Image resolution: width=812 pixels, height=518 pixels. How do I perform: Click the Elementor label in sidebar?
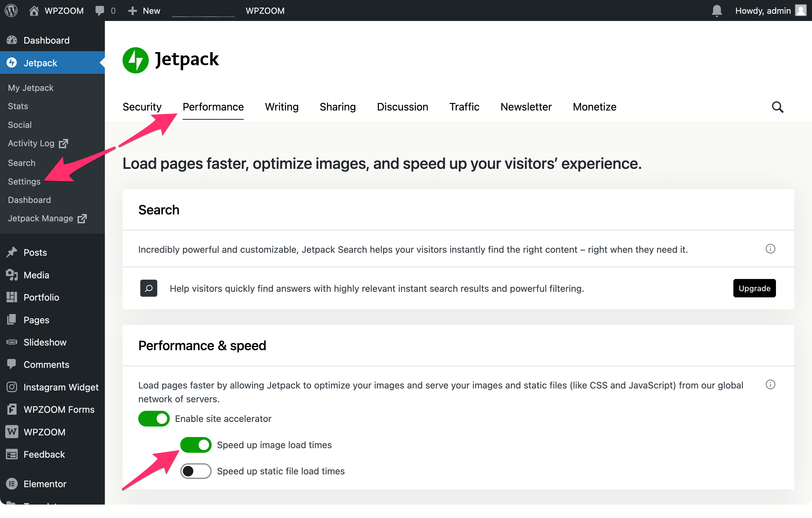pos(45,484)
